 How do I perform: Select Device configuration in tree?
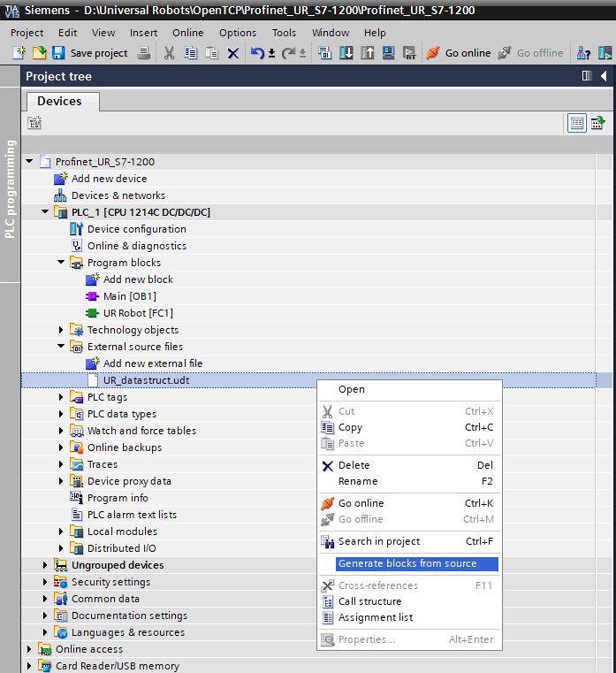pyautogui.click(x=137, y=229)
